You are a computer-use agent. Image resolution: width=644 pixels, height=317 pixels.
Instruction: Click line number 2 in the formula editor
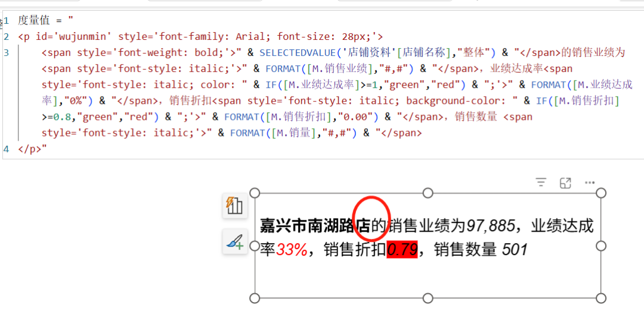[7, 36]
